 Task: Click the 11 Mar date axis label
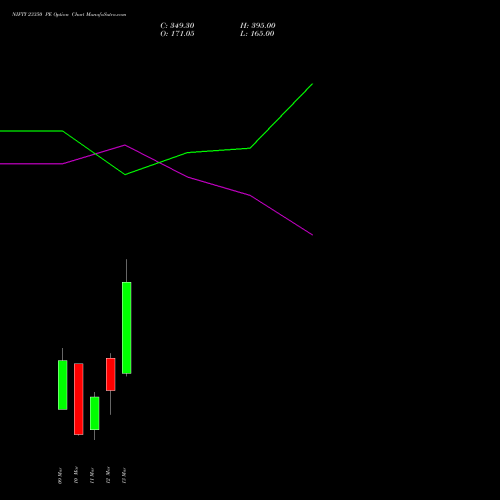(x=92, y=476)
